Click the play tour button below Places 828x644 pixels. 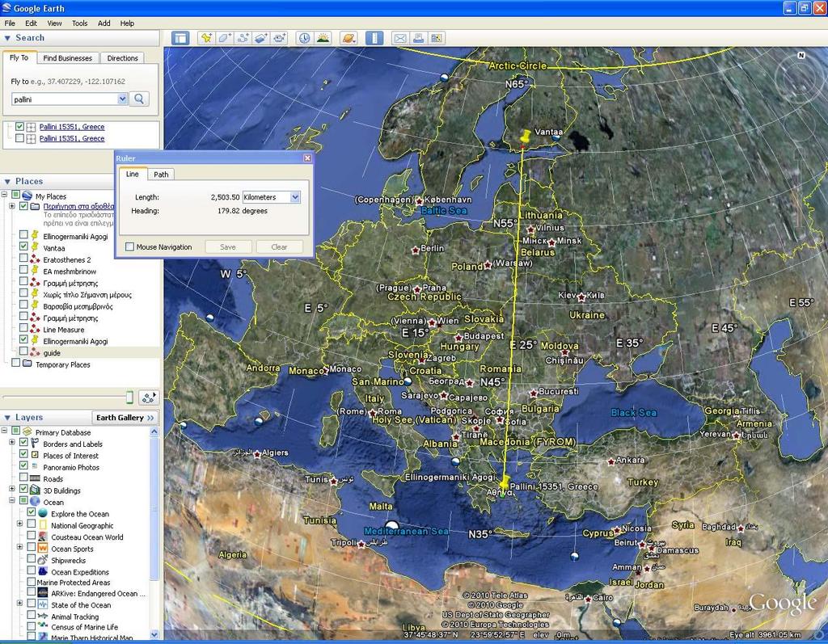click(149, 397)
